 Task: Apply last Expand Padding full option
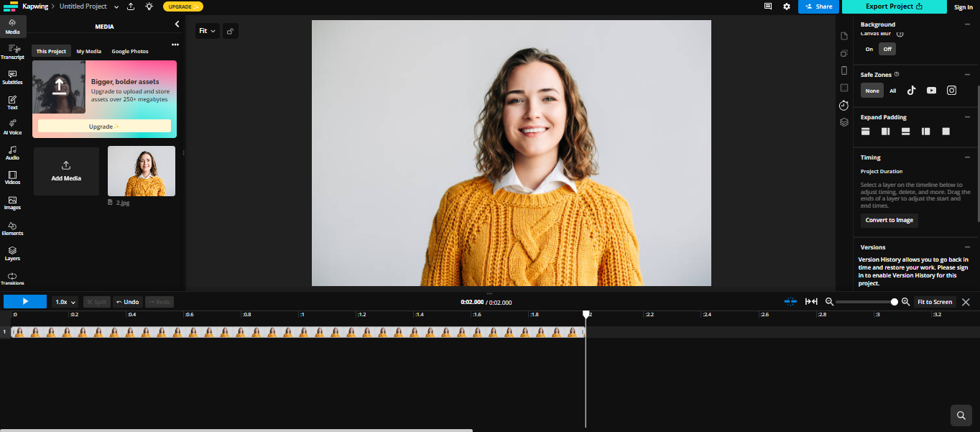click(x=946, y=132)
